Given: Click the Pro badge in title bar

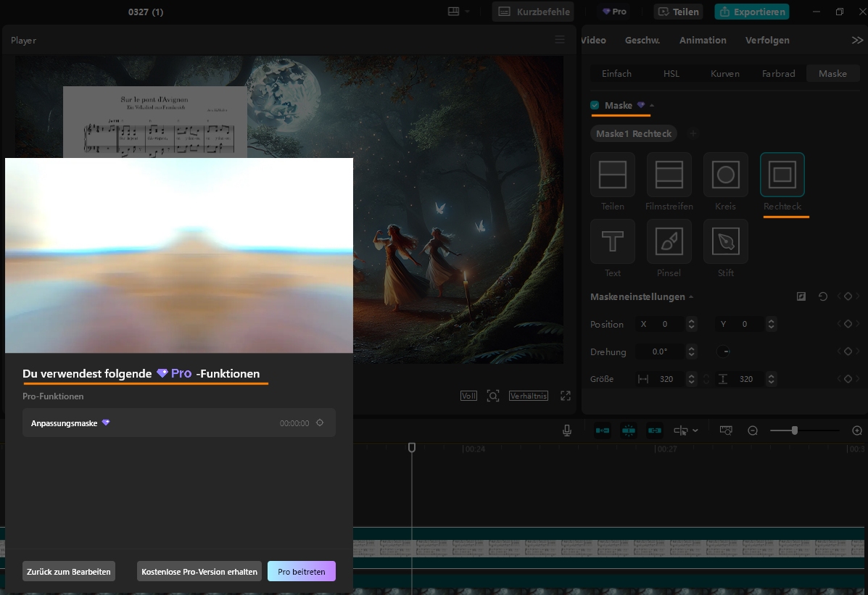Looking at the screenshot, I should (x=614, y=12).
